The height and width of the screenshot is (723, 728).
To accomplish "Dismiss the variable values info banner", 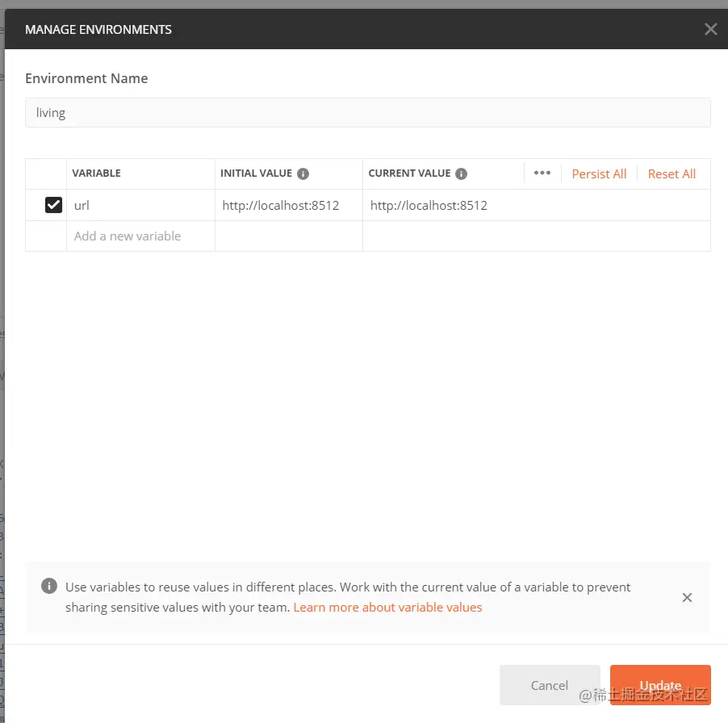I will pos(687,597).
